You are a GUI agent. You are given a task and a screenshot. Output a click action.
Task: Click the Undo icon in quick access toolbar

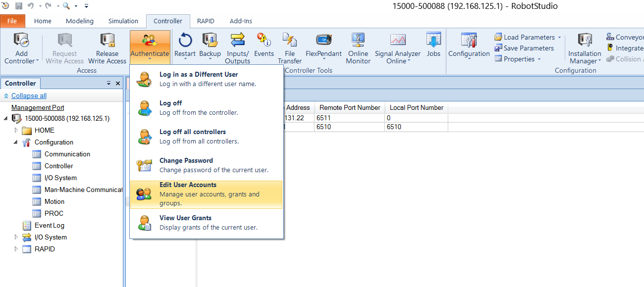tap(31, 6)
